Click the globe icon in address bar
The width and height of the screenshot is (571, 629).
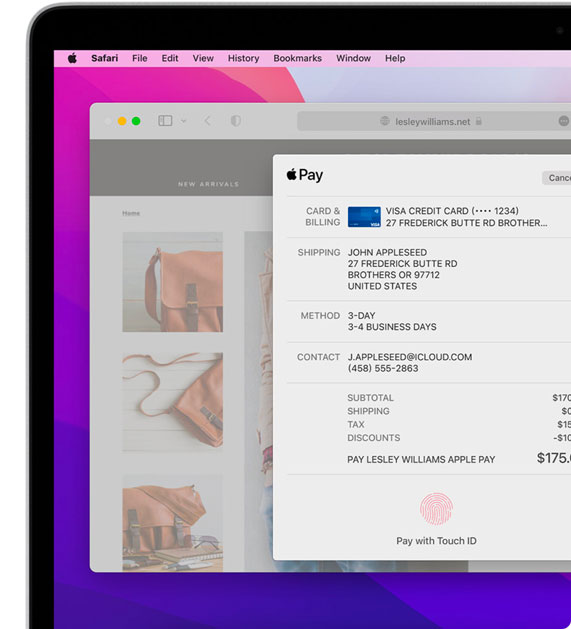384,121
